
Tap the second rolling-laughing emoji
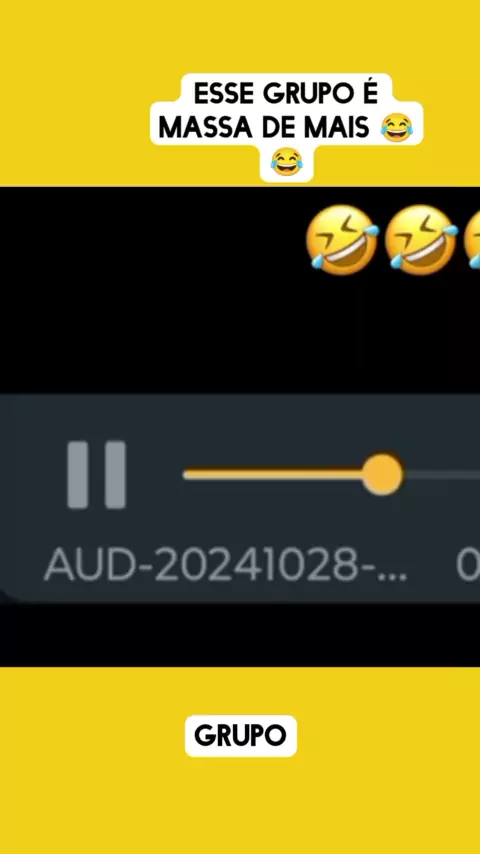(421, 240)
